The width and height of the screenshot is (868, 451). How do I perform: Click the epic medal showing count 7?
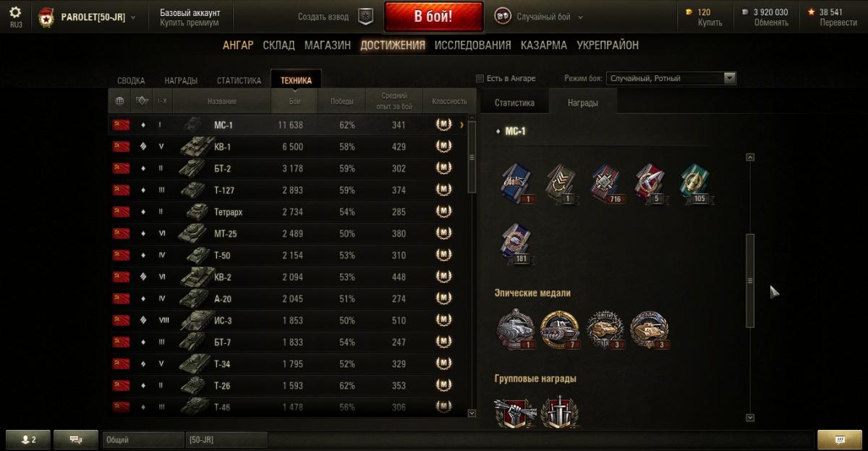560,329
